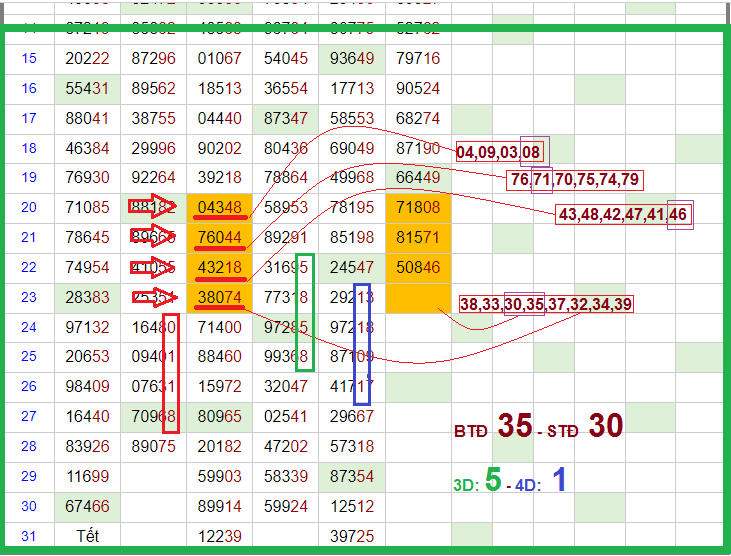Select the red arrow pointing to 38074
Screen dimensions: 731x556
(153, 298)
